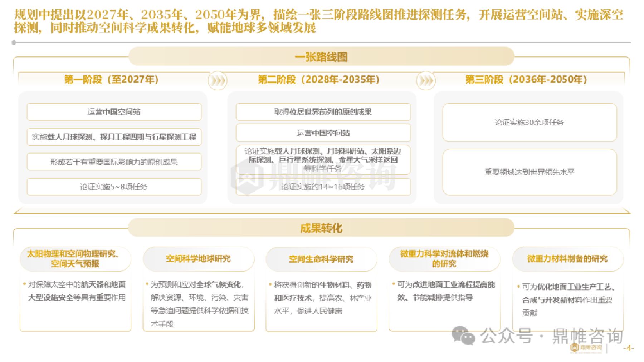Click the 微重力材料制备的研究 category label
This screenshot has height=362, width=644.
tap(567, 259)
